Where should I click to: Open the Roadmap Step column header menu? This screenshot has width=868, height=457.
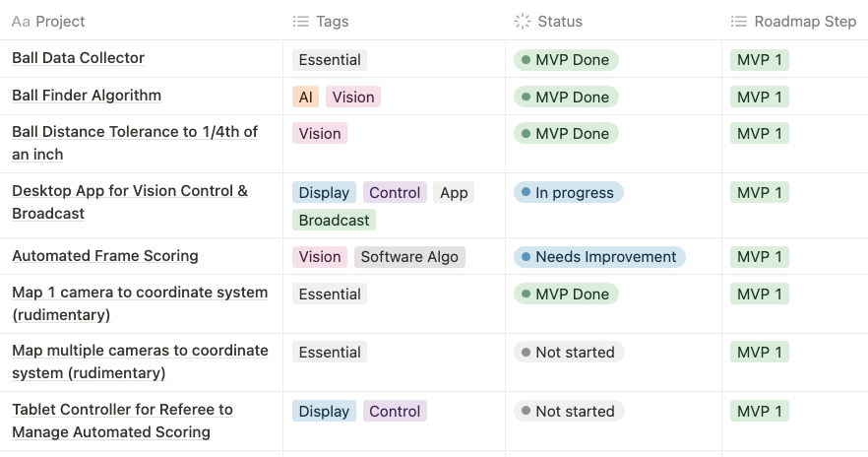point(805,22)
